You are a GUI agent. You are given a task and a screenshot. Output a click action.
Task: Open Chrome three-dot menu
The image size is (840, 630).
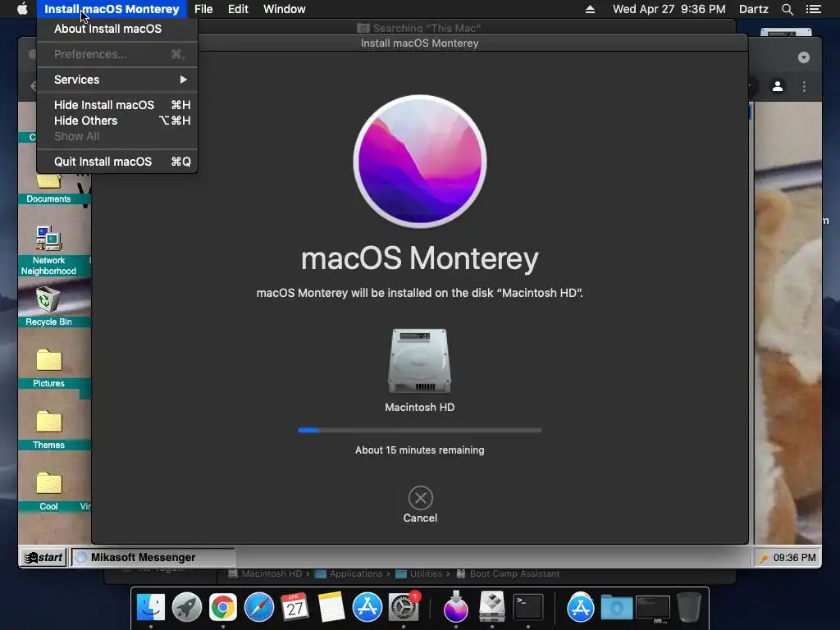[804, 86]
